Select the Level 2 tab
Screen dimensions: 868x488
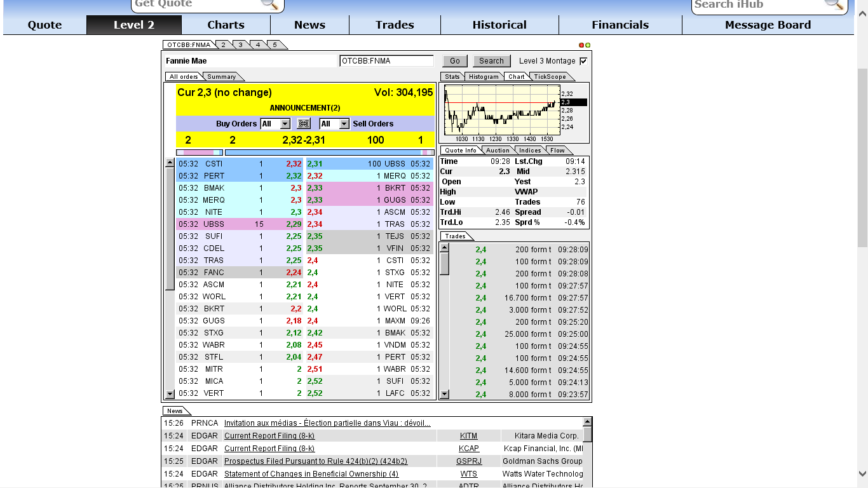pos(134,25)
